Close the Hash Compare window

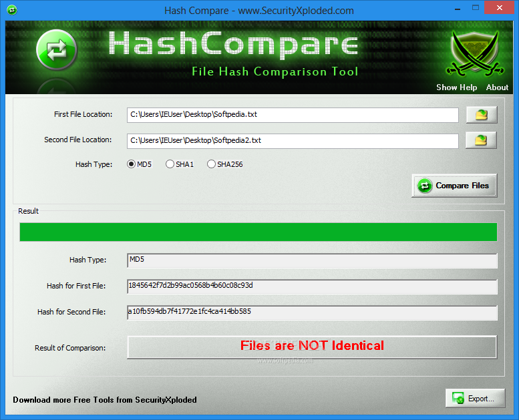click(x=500, y=7)
